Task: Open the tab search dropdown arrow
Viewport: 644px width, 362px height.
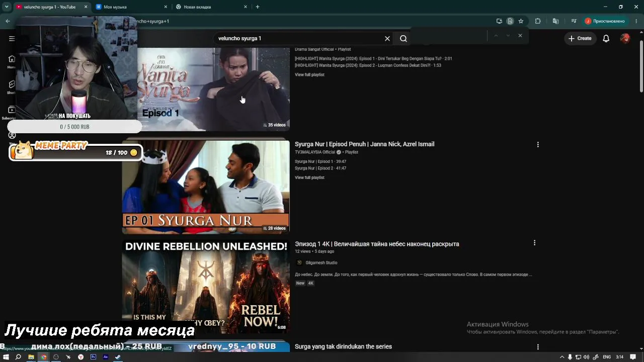Action: (7, 7)
